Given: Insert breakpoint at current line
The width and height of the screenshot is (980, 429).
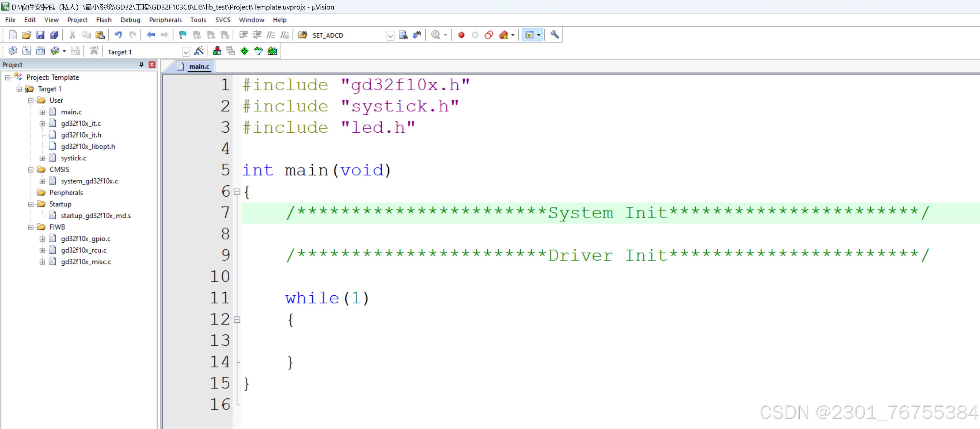Looking at the screenshot, I should coord(461,35).
